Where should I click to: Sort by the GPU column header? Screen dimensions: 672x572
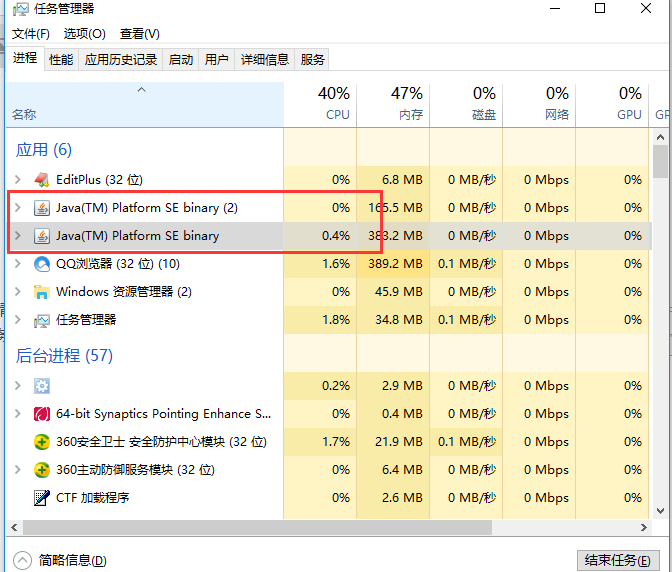(612, 105)
